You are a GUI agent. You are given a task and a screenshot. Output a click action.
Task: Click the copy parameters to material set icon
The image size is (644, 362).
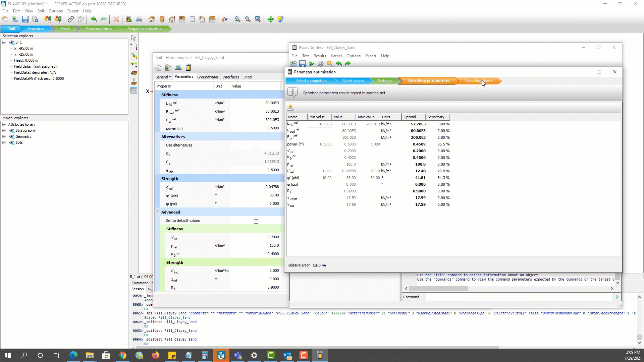tap(290, 108)
